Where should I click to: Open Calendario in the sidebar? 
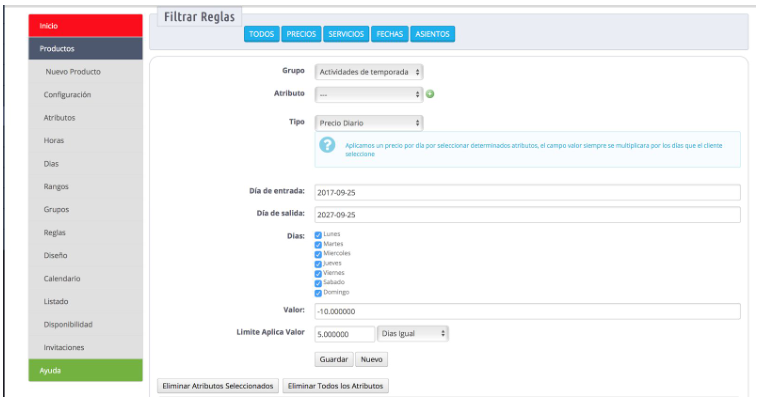[86, 279]
